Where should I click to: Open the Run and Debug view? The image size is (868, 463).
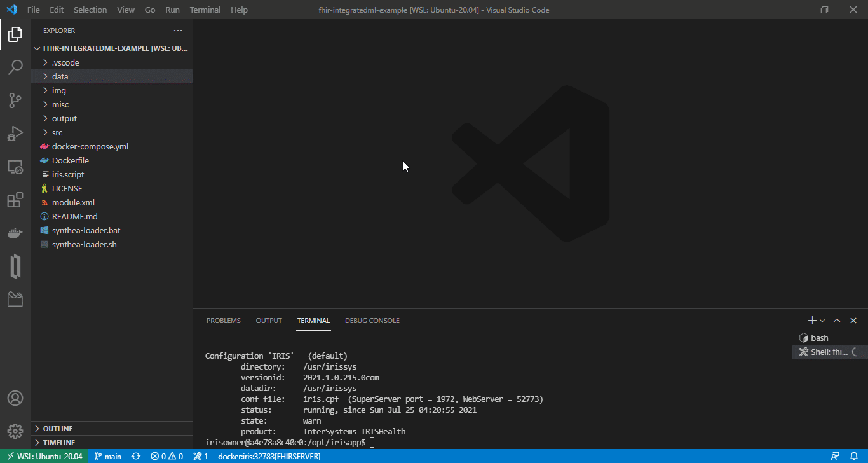tap(15, 134)
